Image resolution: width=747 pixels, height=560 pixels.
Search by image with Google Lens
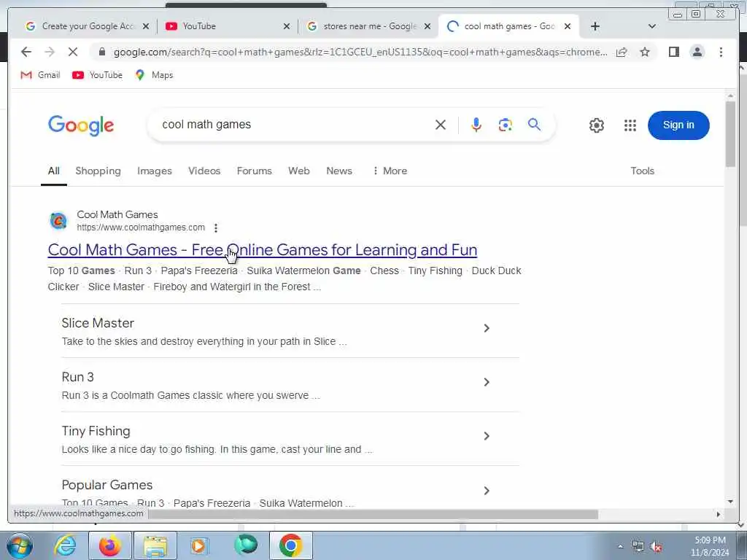click(505, 125)
